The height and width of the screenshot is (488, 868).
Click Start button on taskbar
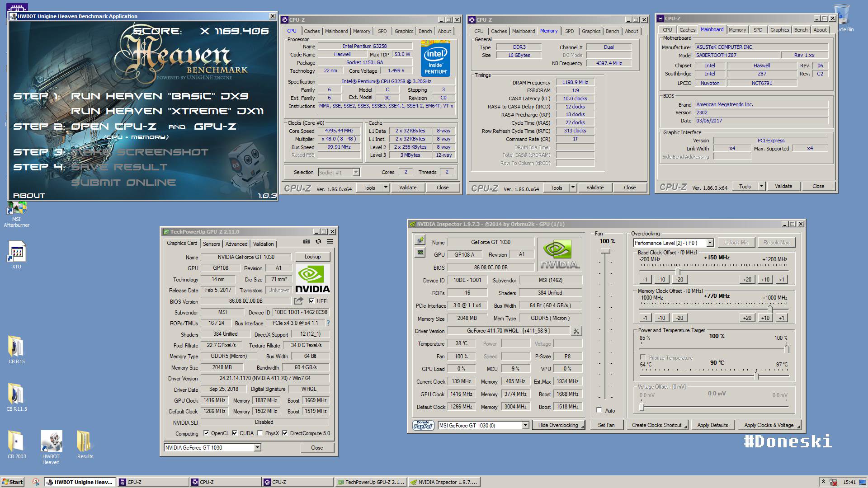(12, 482)
